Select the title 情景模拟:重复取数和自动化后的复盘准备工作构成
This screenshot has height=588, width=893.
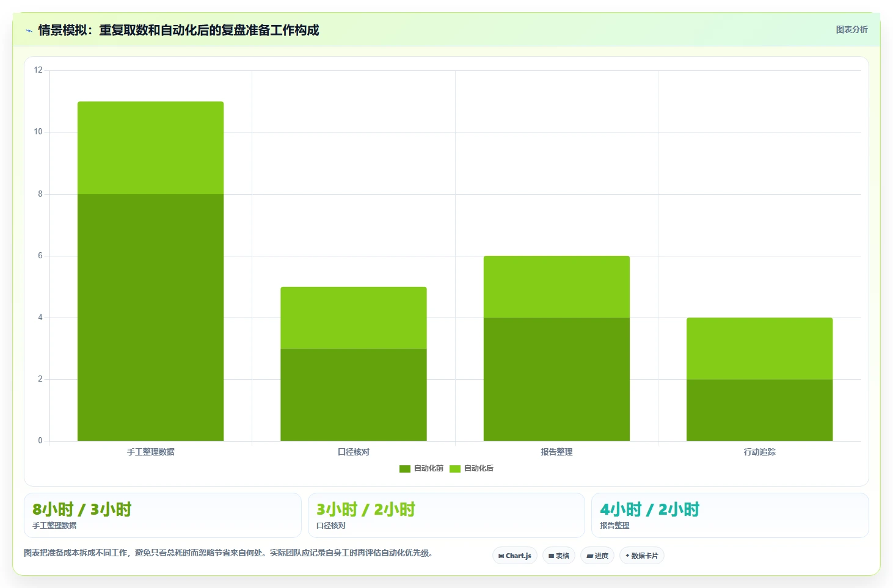(178, 30)
